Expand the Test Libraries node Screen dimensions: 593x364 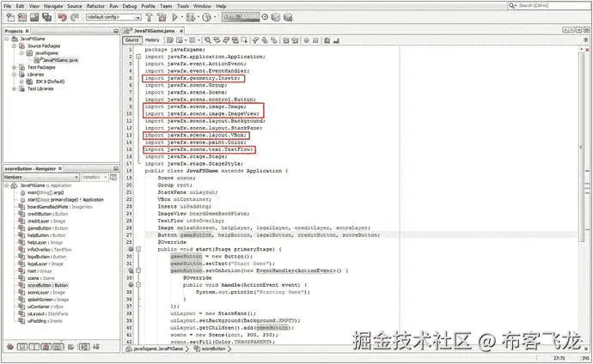pyautogui.click(x=14, y=88)
